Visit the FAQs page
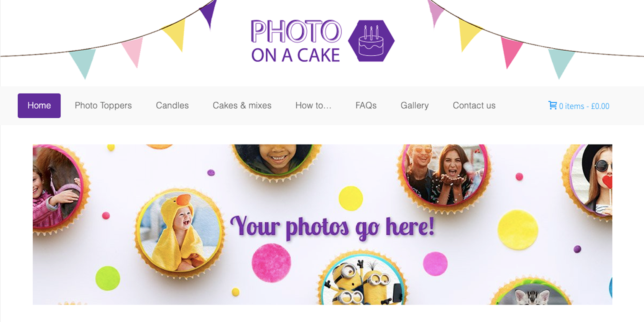 366,105
